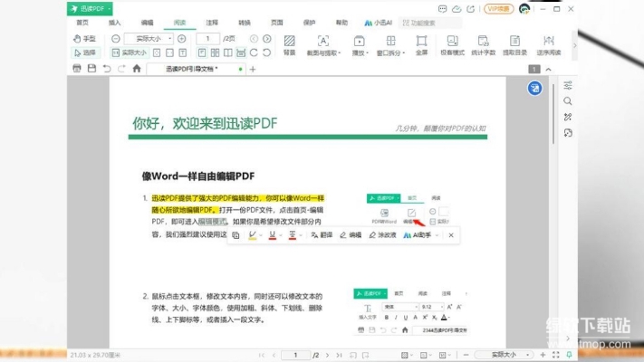Viewport: 644px width, 362px height.
Task: Switch to the 页面 page tab
Action: click(277, 23)
